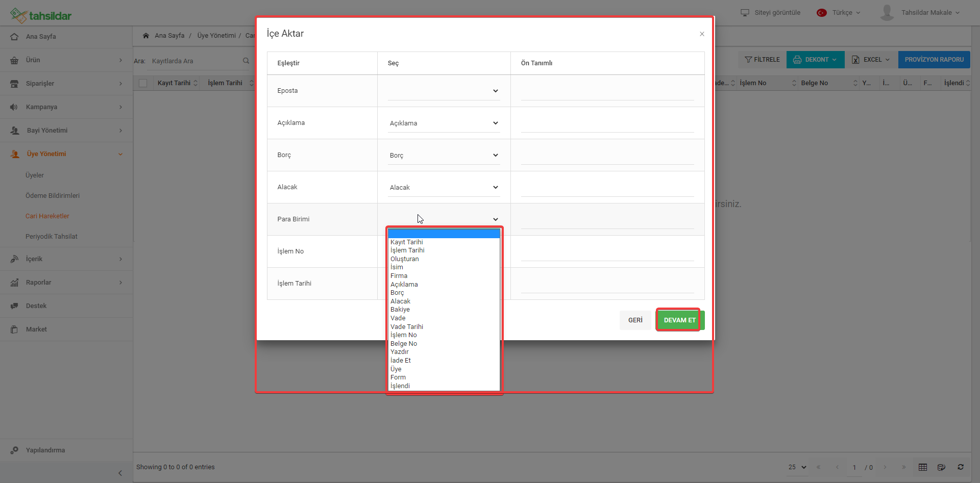This screenshot has height=483, width=980.
Task: Click Siteyi görüntüle link
Action: pyautogui.click(x=771, y=13)
